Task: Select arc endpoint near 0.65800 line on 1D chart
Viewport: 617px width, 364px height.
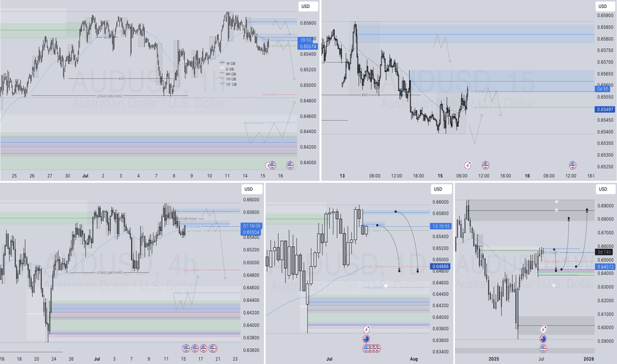Action: [x=395, y=212]
